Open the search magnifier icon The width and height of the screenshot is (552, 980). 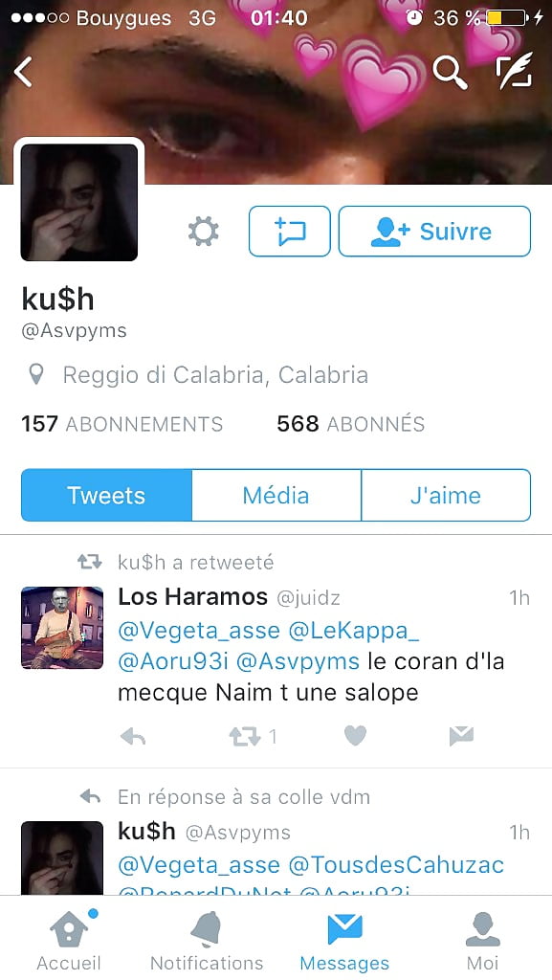(x=450, y=73)
